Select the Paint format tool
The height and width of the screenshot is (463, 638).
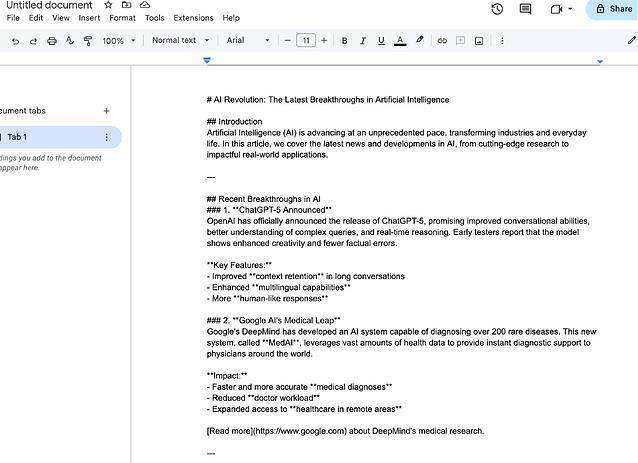(x=87, y=41)
